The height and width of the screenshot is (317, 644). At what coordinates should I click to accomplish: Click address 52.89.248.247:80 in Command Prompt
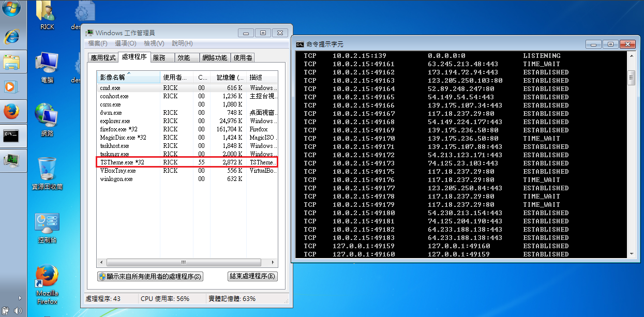click(x=461, y=88)
